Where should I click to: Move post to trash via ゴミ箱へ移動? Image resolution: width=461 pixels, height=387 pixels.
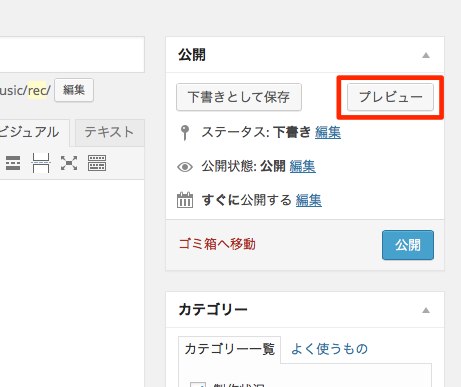(x=217, y=244)
